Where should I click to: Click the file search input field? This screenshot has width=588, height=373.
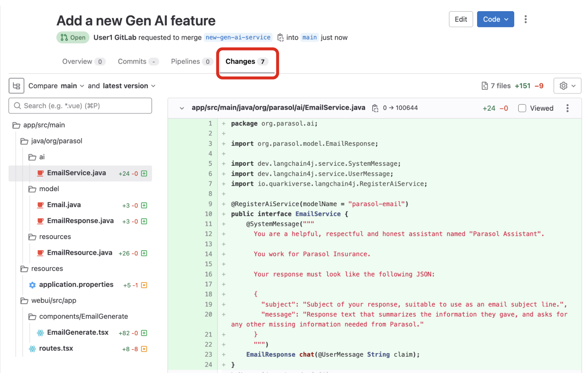point(80,106)
